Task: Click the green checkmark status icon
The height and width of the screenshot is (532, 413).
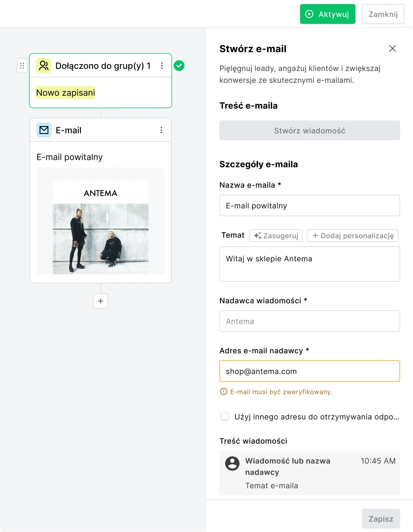Action: (x=179, y=66)
